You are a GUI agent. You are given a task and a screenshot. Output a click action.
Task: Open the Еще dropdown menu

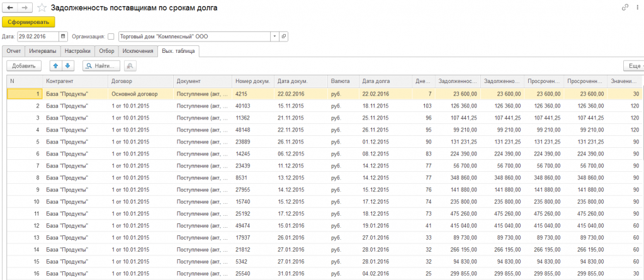[x=633, y=65]
